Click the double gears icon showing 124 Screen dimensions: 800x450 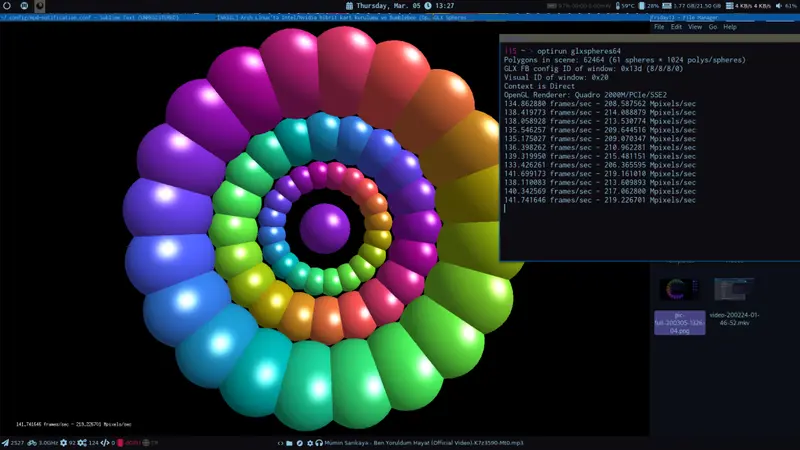[82, 443]
